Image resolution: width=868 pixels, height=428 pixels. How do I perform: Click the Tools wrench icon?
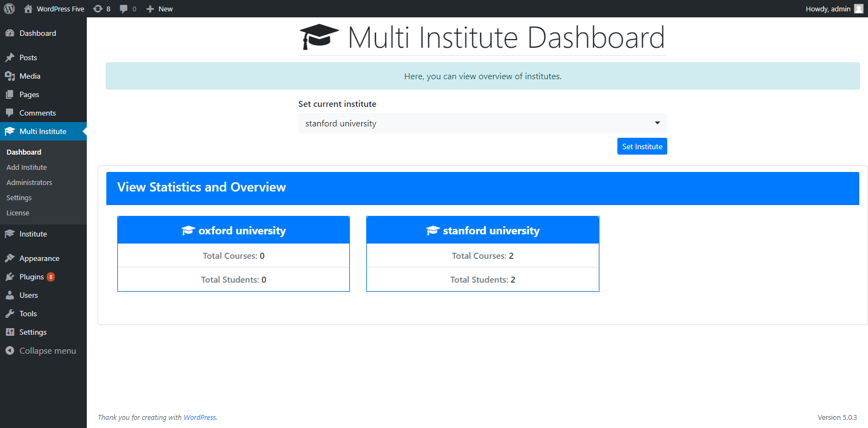click(x=10, y=314)
